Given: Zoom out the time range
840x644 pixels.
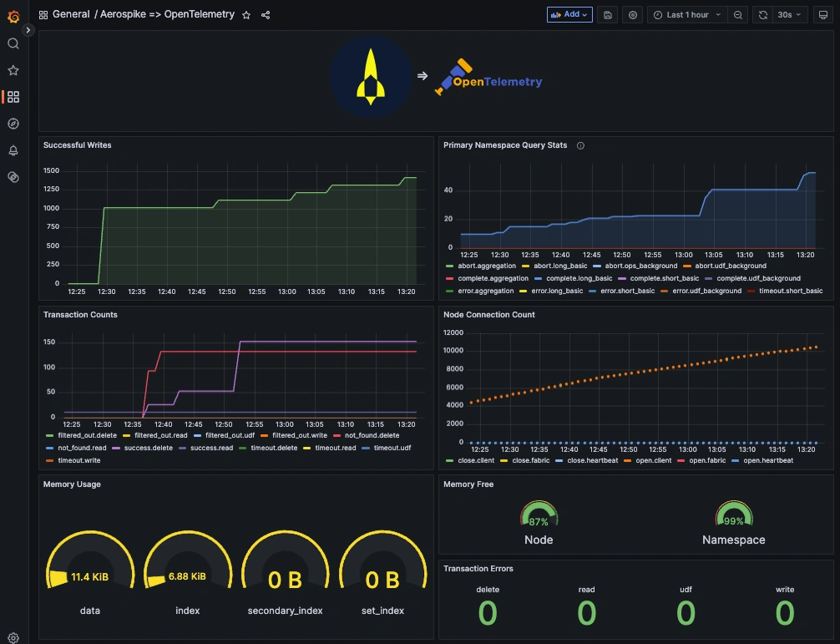Looking at the screenshot, I should [737, 14].
